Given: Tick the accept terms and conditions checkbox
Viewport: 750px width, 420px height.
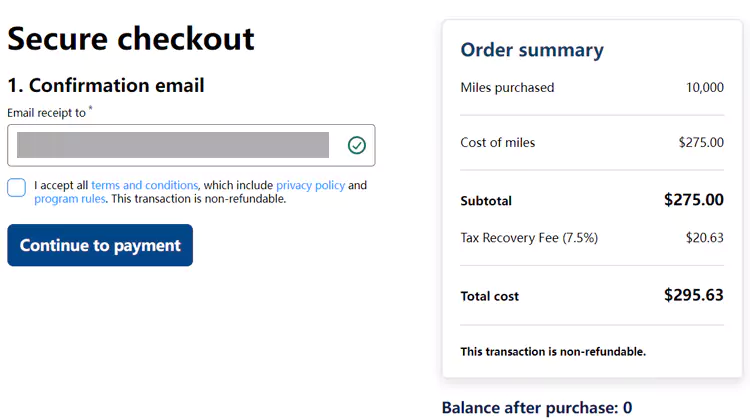Looking at the screenshot, I should [x=16, y=188].
